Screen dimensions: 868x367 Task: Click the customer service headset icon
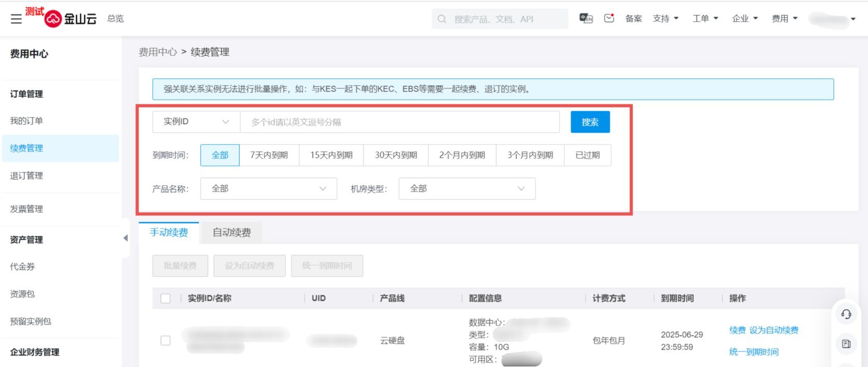pos(846,314)
